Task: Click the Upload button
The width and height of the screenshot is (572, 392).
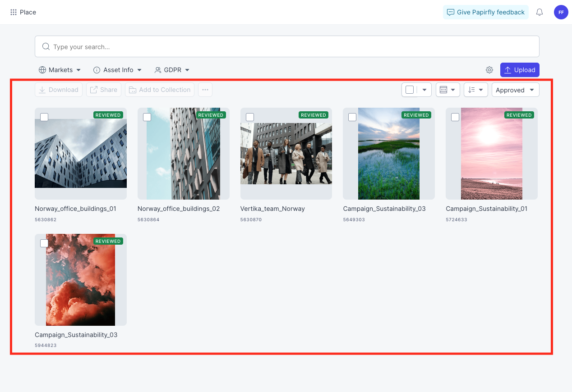Action: [520, 70]
